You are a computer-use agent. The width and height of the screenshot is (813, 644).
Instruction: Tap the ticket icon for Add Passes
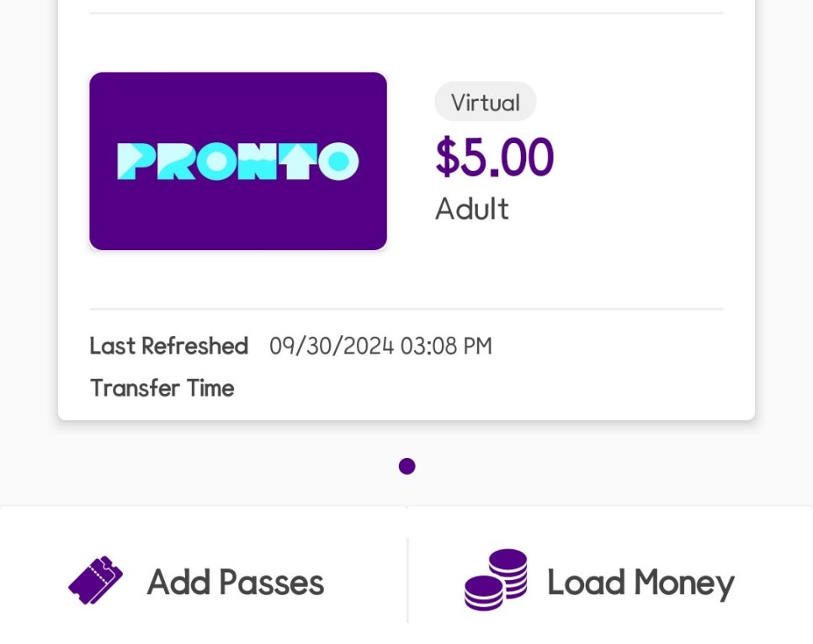(95, 580)
